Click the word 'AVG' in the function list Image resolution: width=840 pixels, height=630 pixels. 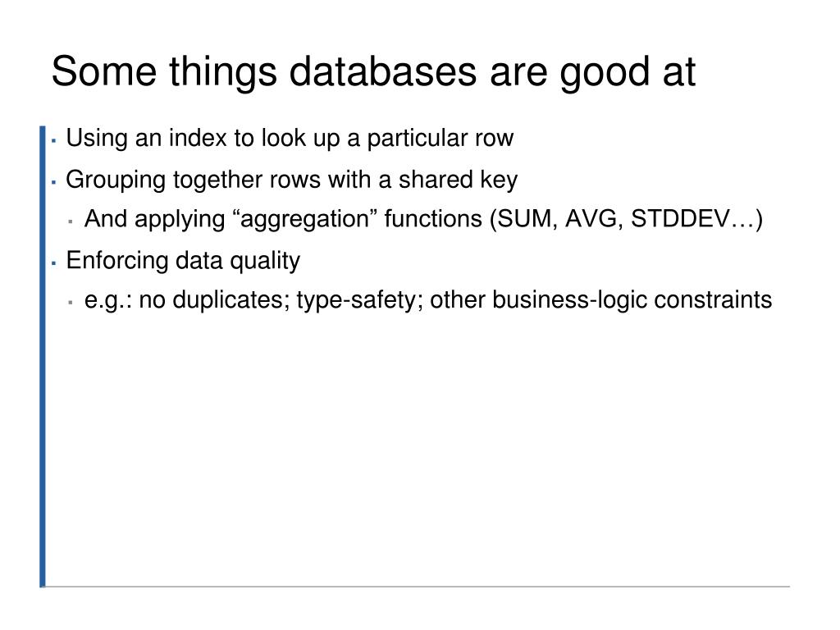[x=591, y=218]
